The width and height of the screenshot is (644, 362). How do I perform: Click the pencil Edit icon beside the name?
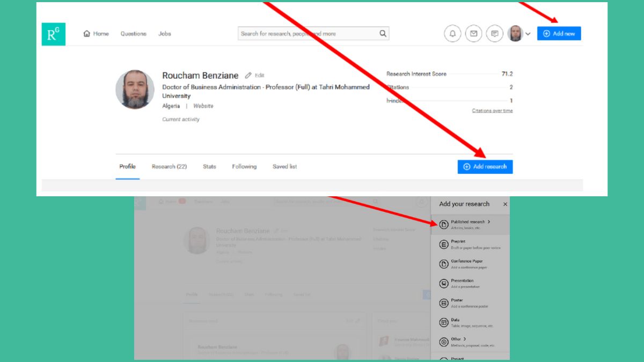pyautogui.click(x=248, y=76)
